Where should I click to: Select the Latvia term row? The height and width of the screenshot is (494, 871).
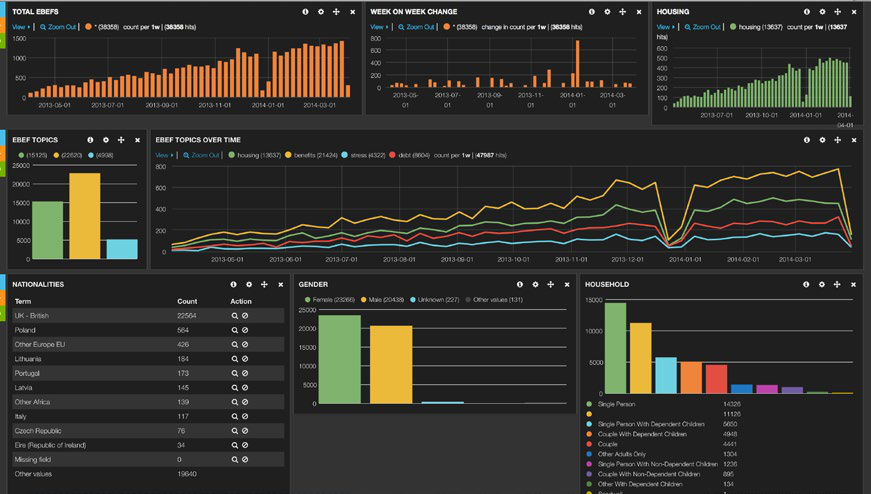[x=148, y=388]
